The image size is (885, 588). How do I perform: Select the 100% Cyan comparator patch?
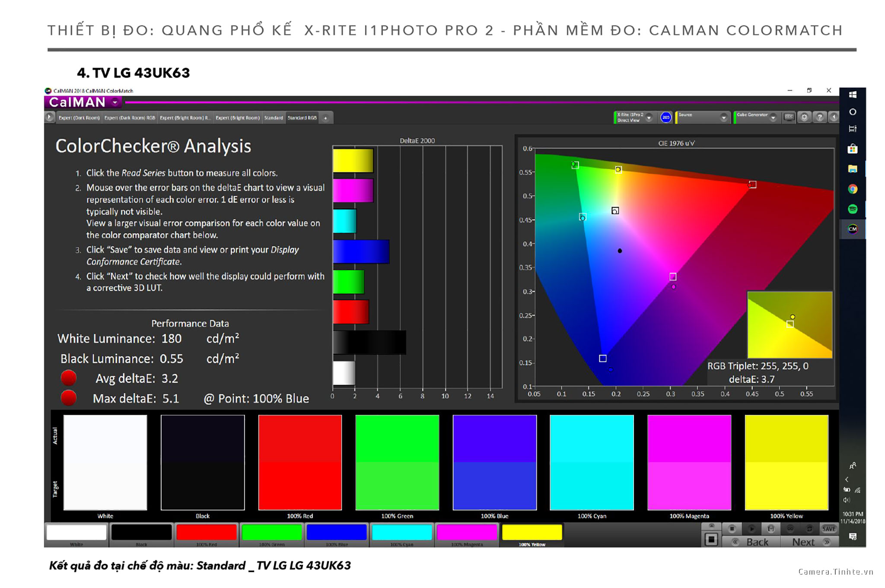pyautogui.click(x=592, y=462)
